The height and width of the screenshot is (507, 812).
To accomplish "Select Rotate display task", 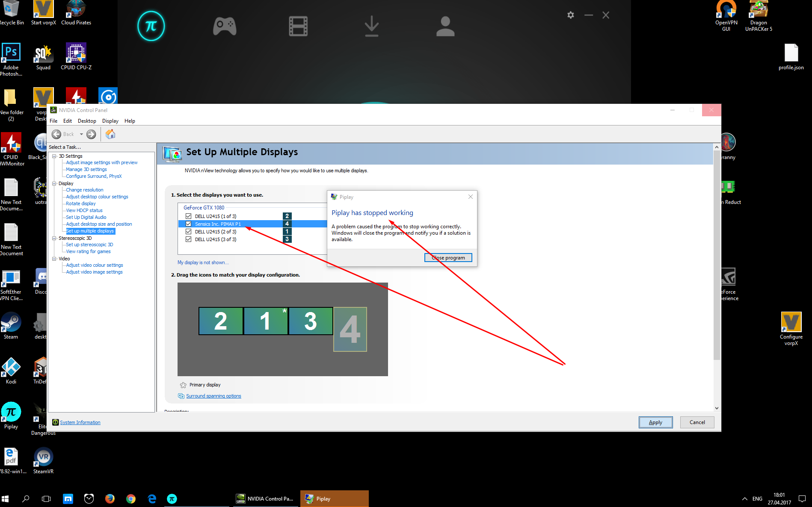I will pos(81,203).
